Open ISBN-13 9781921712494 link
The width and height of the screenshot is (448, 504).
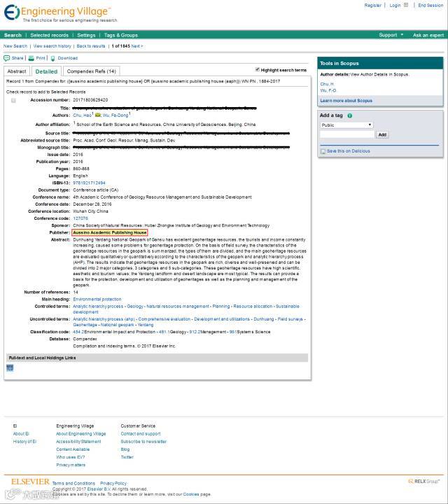click(x=89, y=183)
